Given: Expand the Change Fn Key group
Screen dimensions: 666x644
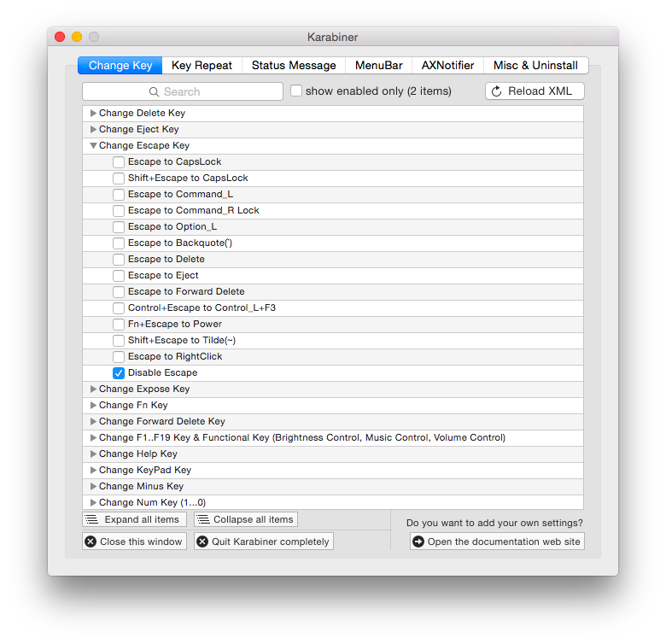Looking at the screenshot, I should pos(93,405).
